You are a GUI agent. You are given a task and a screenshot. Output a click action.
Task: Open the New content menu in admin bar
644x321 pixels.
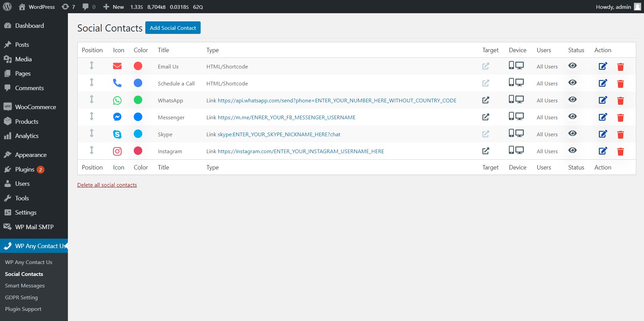tap(114, 7)
